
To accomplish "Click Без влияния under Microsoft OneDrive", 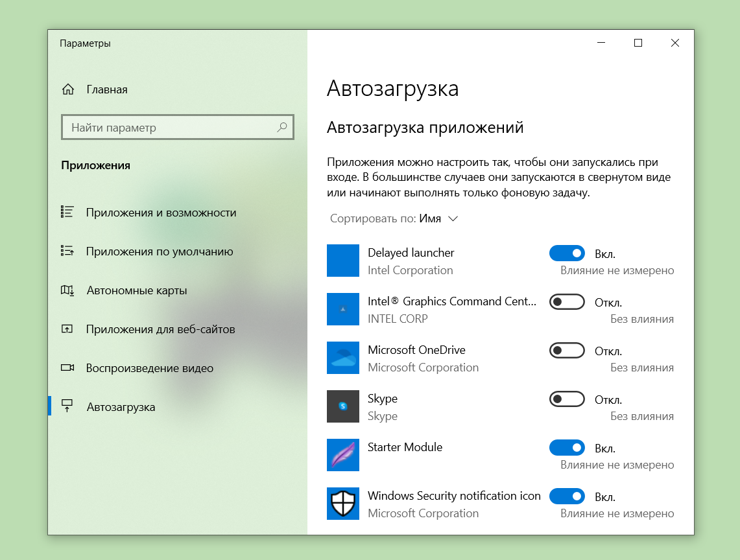I will pyautogui.click(x=642, y=367).
